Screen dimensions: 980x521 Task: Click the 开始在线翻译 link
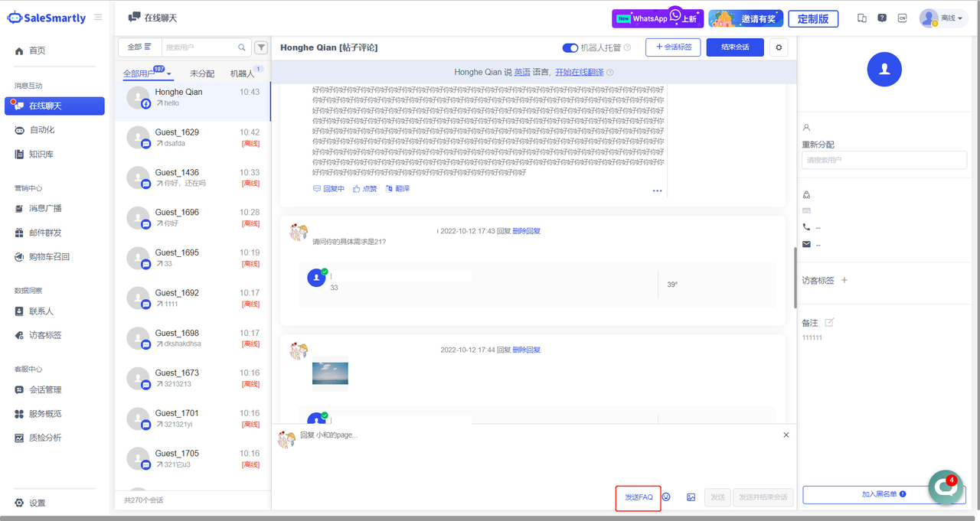tap(579, 73)
